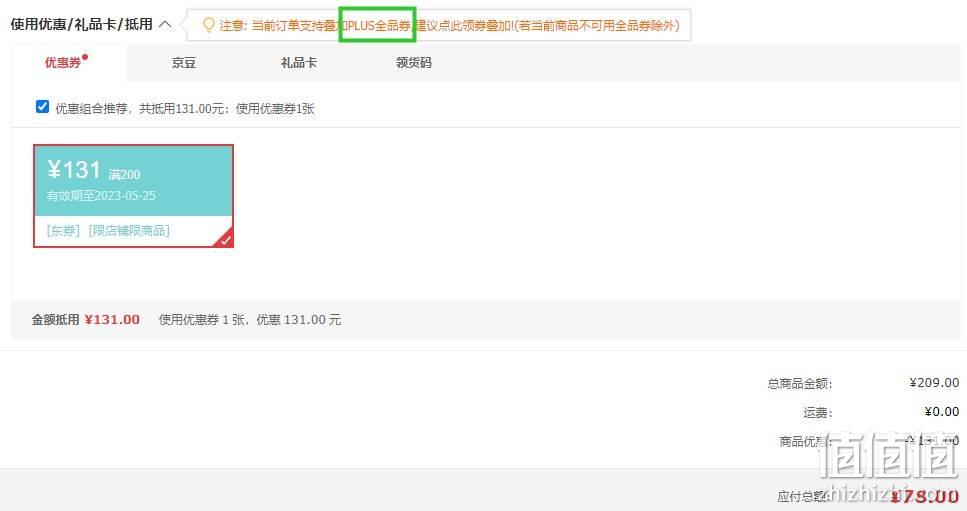Uncheck the 优惠组合推荐 checkbox
Screen dimensions: 967x511
[x=42, y=107]
